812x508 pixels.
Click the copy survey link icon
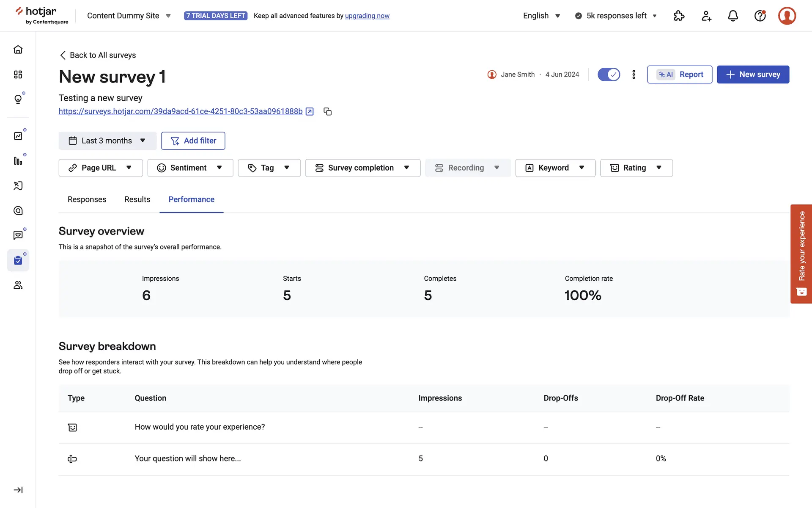[327, 111]
